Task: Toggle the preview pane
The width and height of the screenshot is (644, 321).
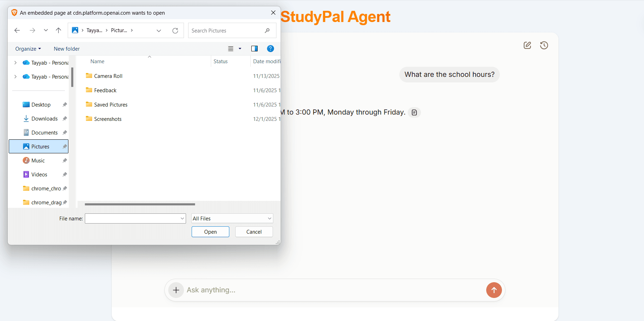Action: pyautogui.click(x=254, y=49)
